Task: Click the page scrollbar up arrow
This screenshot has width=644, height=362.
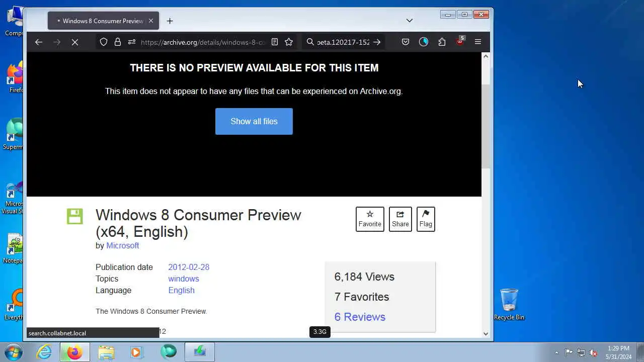Action: click(x=486, y=56)
